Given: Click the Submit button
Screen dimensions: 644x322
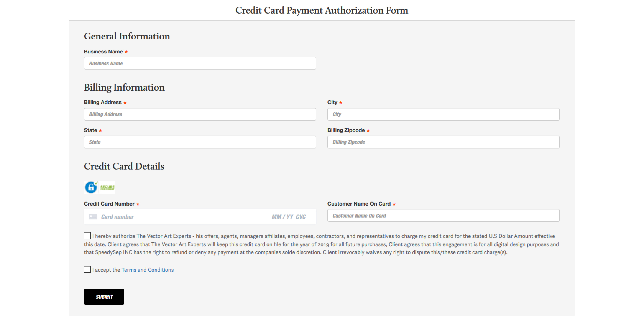Looking at the screenshot, I should point(104,297).
